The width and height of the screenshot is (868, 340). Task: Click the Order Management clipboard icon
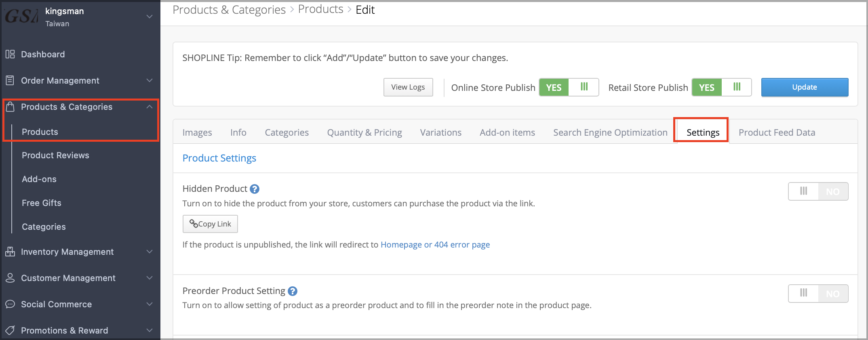(10, 80)
